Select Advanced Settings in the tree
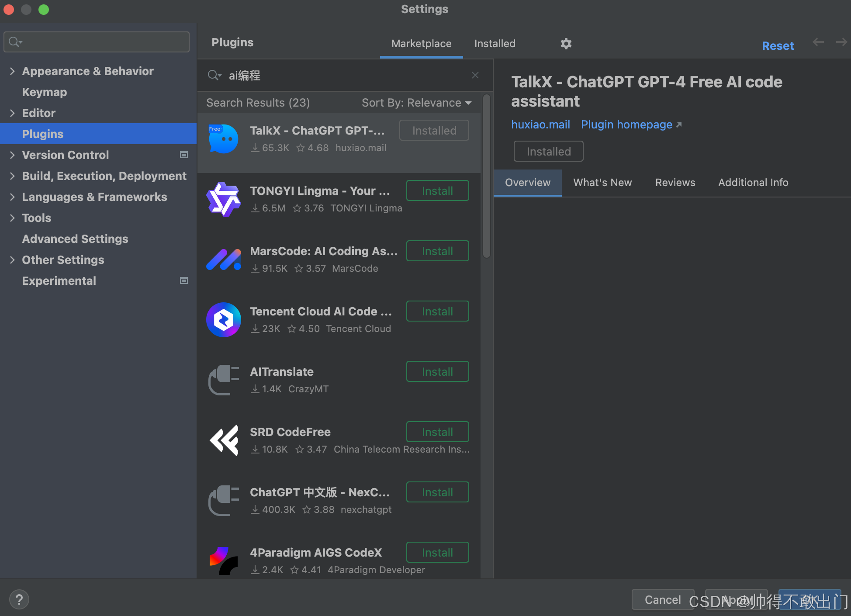Screen dimensions: 851x616 75,239
